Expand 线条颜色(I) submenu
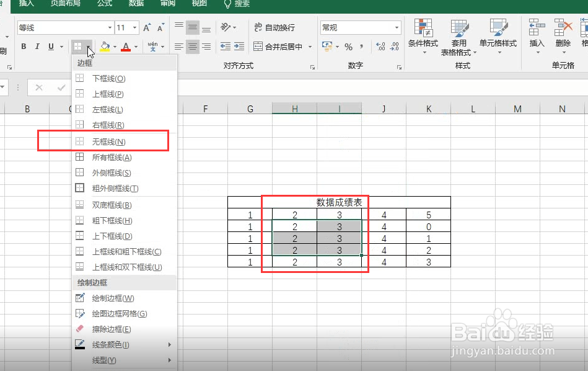This screenshot has width=588, height=371. [x=124, y=345]
